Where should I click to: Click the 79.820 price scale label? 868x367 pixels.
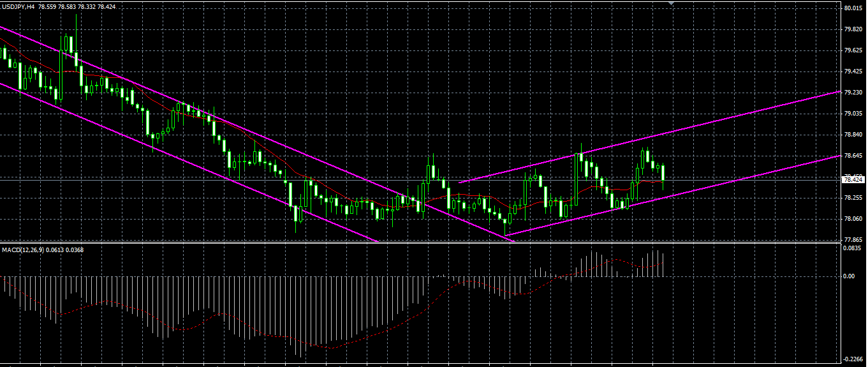[853, 29]
